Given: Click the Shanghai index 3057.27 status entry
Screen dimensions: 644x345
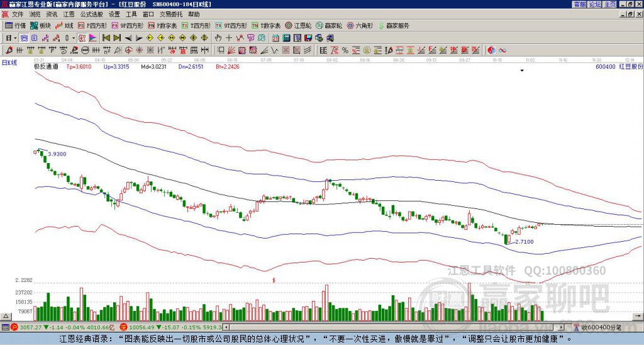Looking at the screenshot, I should click(63, 327).
